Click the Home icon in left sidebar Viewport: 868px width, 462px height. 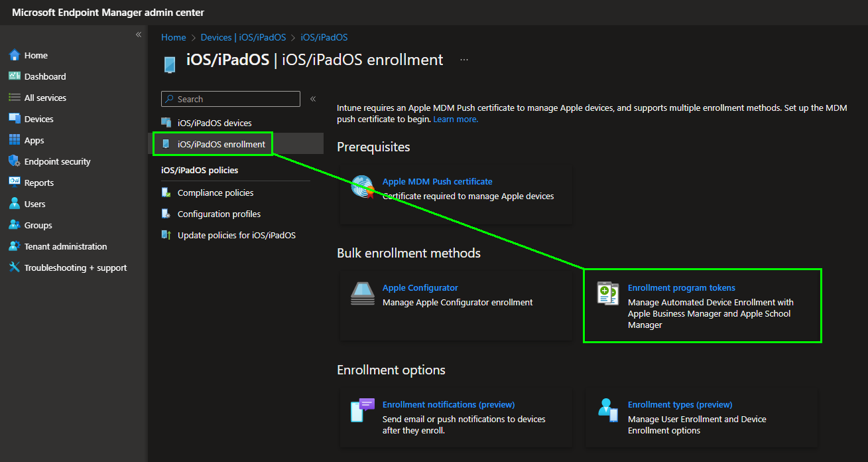click(x=15, y=55)
